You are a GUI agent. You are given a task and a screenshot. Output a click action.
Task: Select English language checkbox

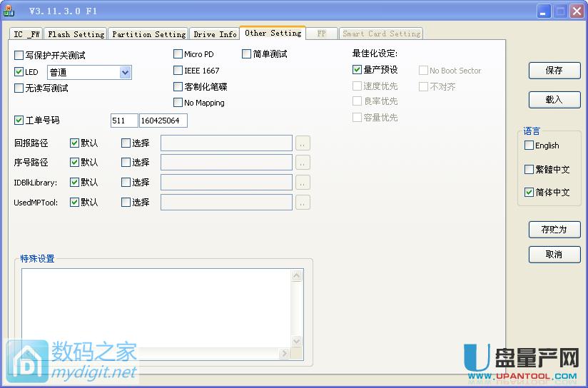tap(529, 145)
